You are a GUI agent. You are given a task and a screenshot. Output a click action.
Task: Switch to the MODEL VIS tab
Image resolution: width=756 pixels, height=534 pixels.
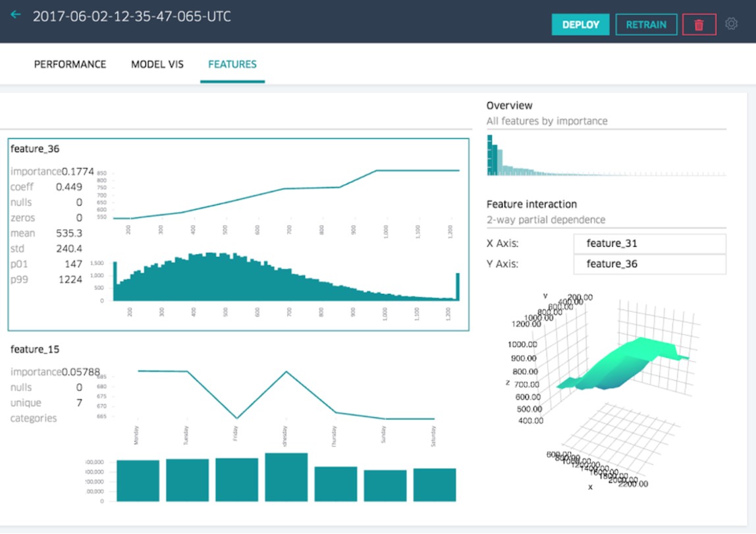(157, 65)
